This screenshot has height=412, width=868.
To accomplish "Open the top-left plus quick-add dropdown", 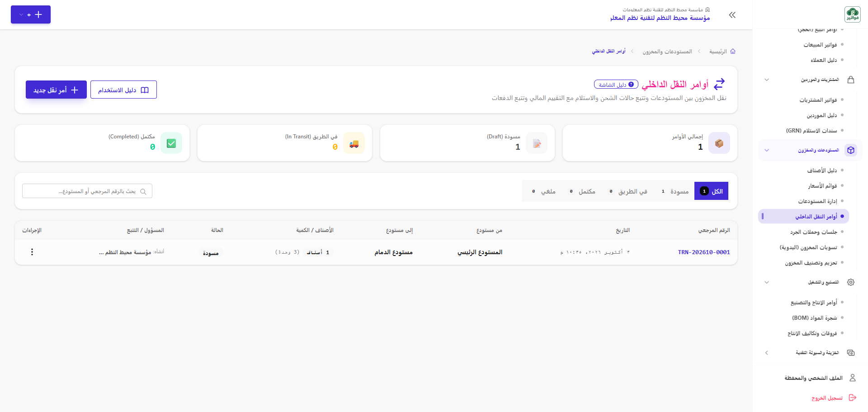I will [31, 14].
